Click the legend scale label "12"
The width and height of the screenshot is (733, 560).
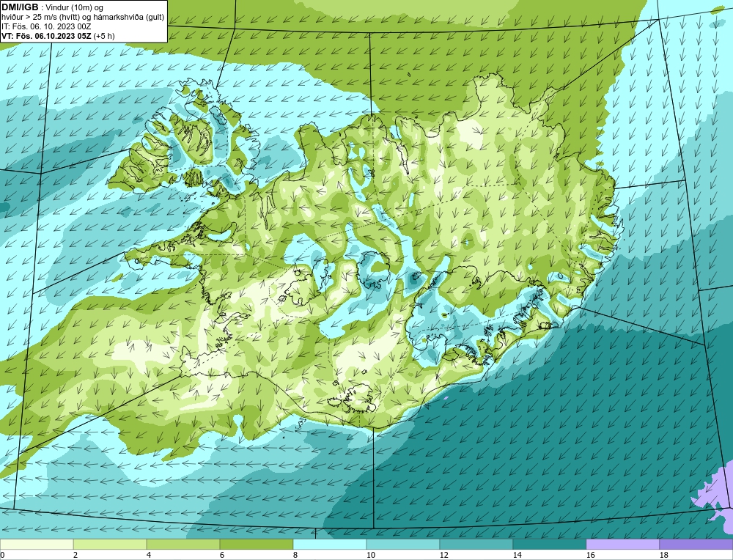pyautogui.click(x=444, y=555)
